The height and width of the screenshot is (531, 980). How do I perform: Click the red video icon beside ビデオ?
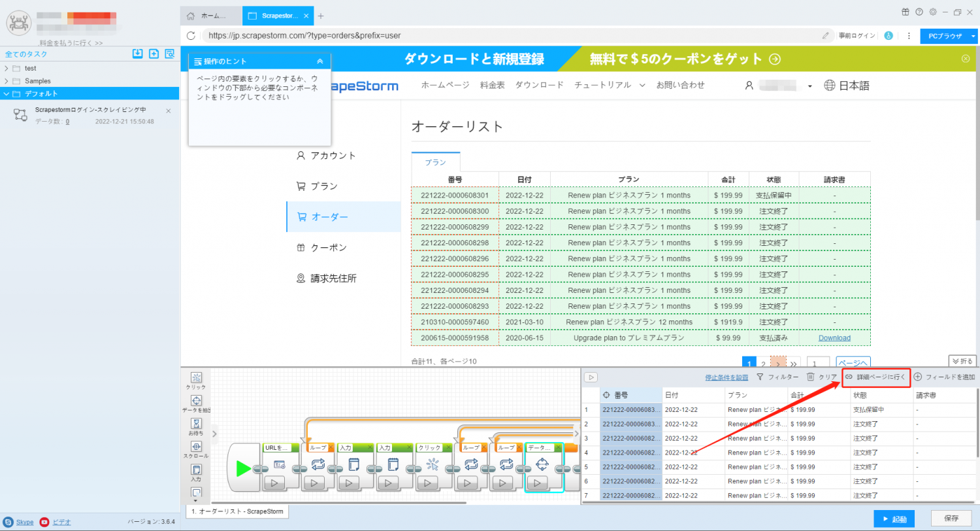pos(44,522)
